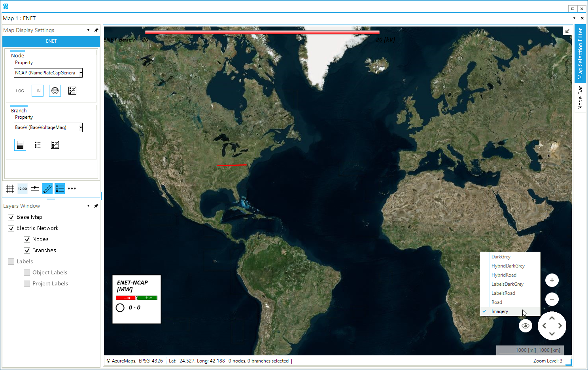Enable the Project Labels checkbox
The image size is (588, 370).
(27, 284)
